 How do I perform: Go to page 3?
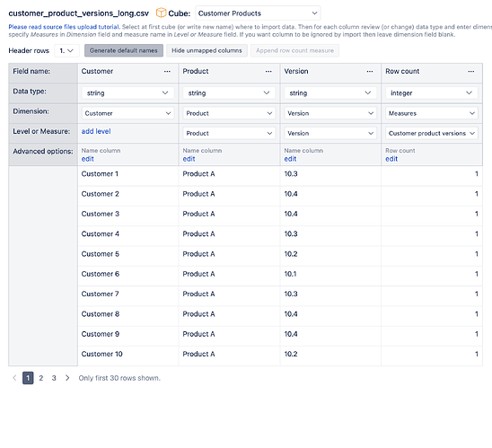(54, 378)
